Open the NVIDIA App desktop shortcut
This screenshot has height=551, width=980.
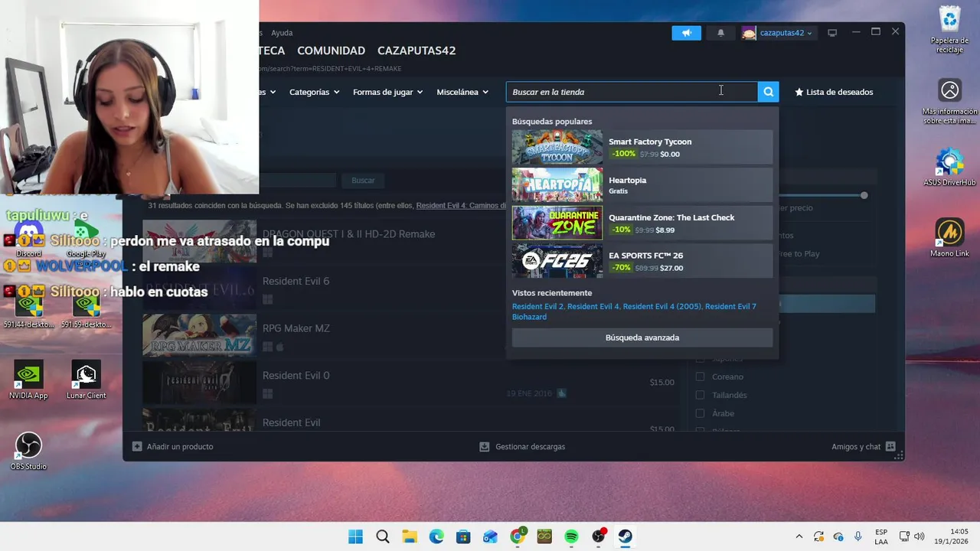[x=28, y=380]
